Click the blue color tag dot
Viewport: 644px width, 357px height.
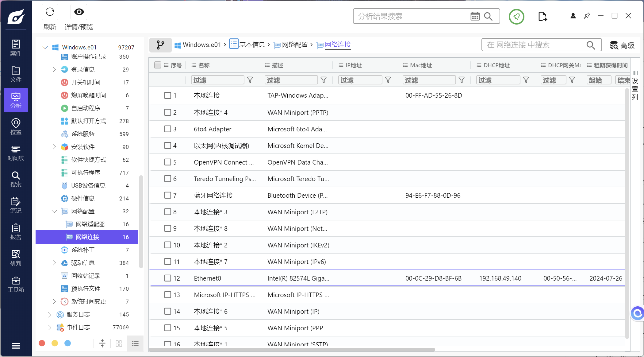pos(68,343)
